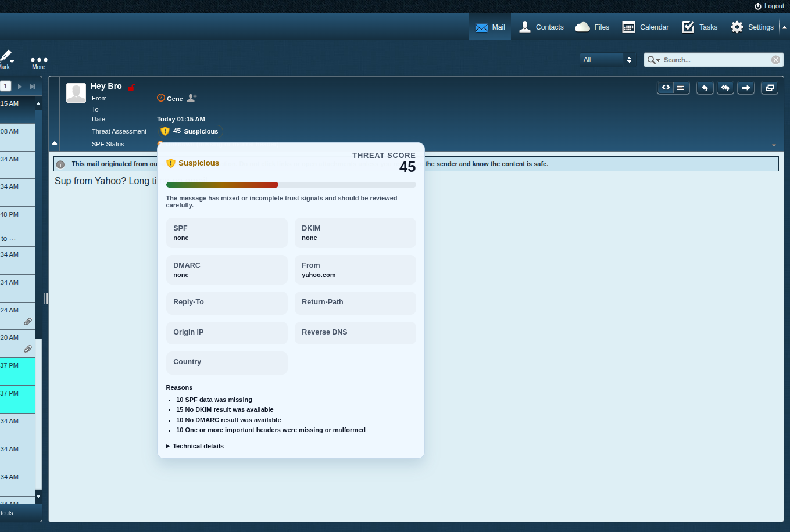
Task: Click the Reply All double-arrow icon
Action: tap(725, 88)
